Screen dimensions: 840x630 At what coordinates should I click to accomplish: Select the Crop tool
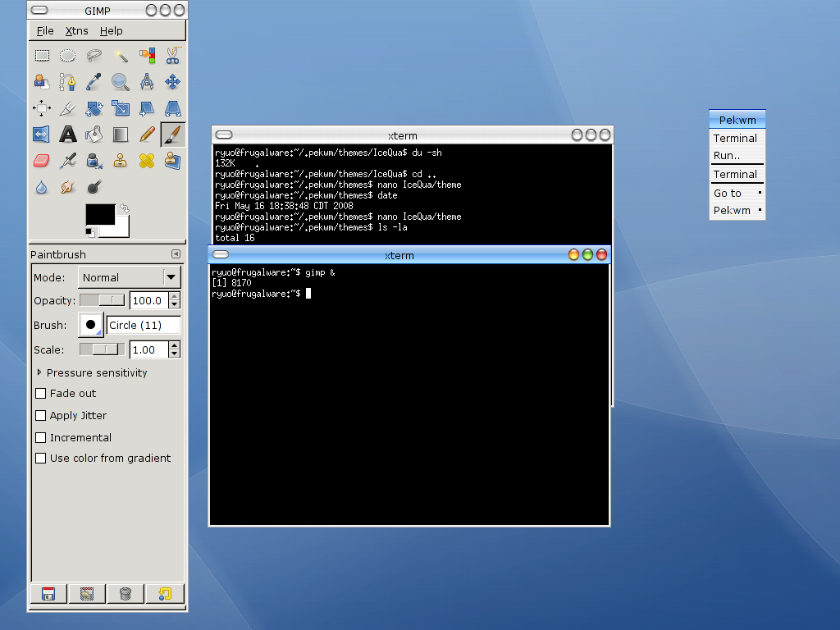click(x=67, y=107)
